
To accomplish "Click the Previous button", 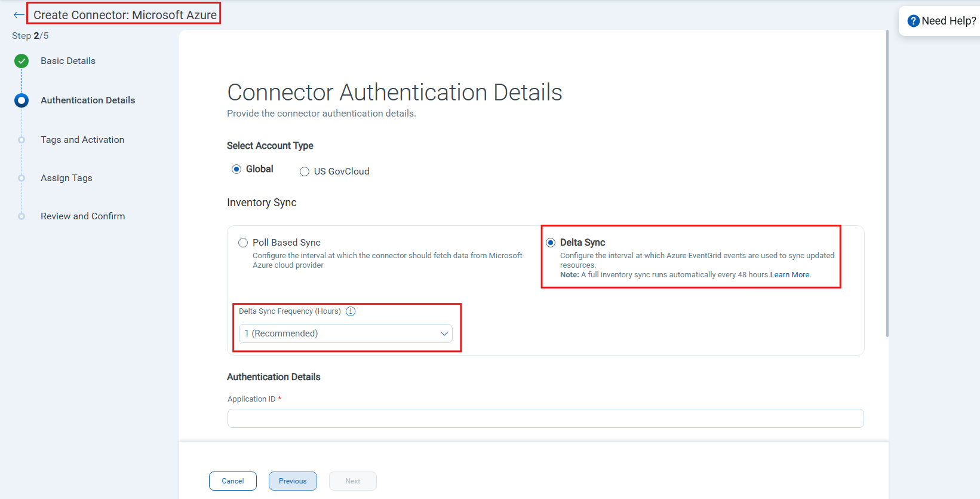I will 293,481.
